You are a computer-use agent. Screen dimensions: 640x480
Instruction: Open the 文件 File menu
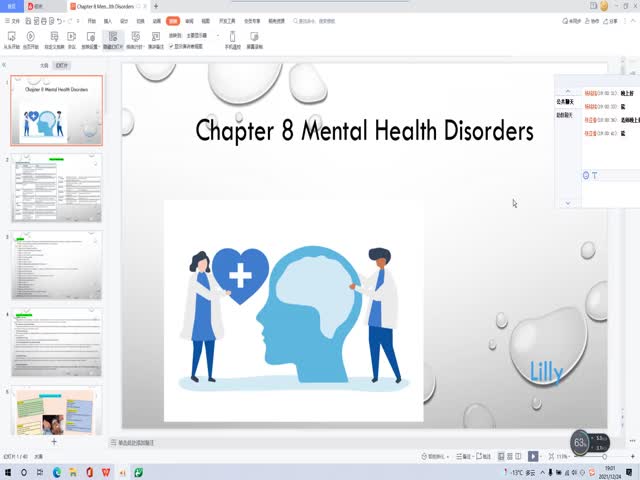12,21
